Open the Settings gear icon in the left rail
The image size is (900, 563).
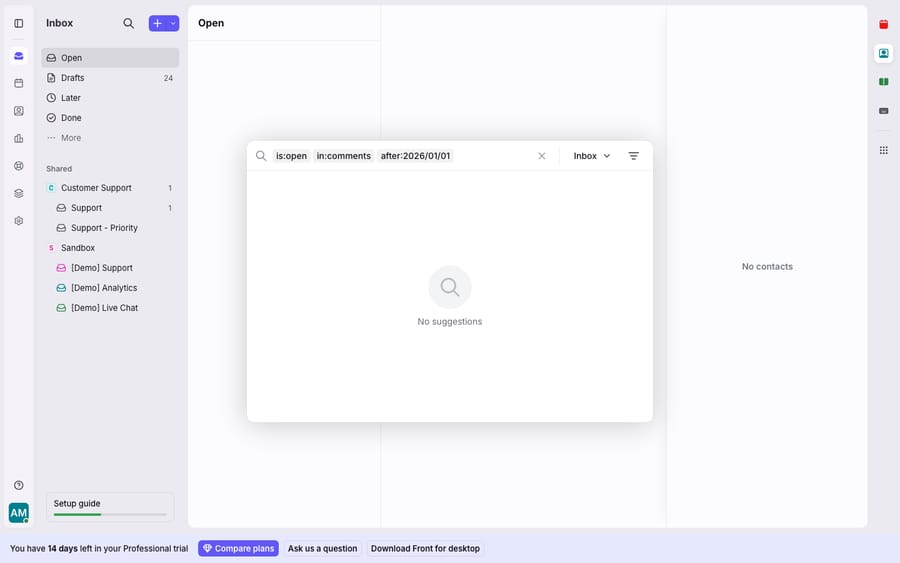click(x=18, y=221)
